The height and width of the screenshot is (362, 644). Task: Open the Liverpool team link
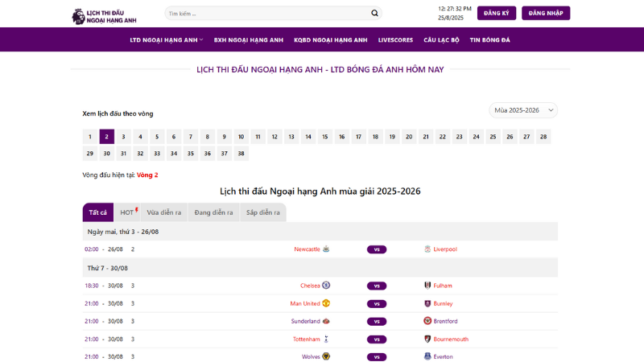pos(445,249)
